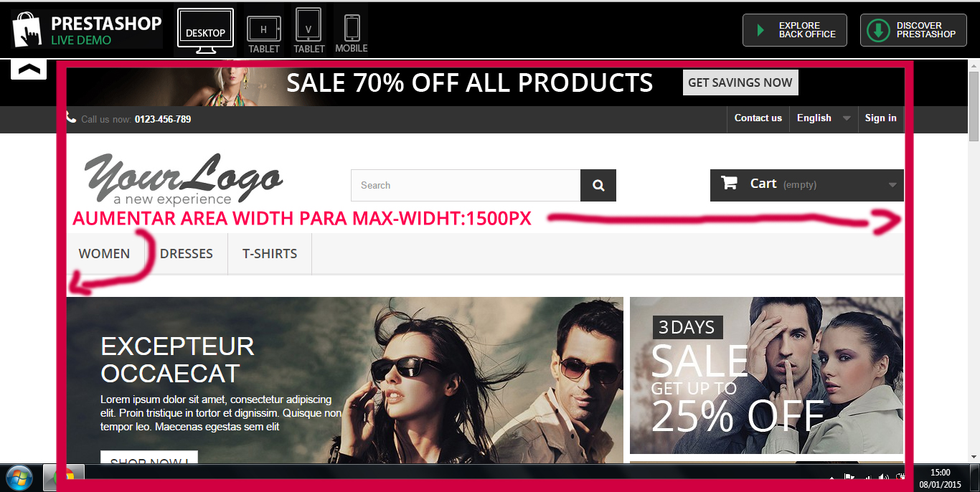Switch to Mobile preview mode
980x492 pixels.
352,30
